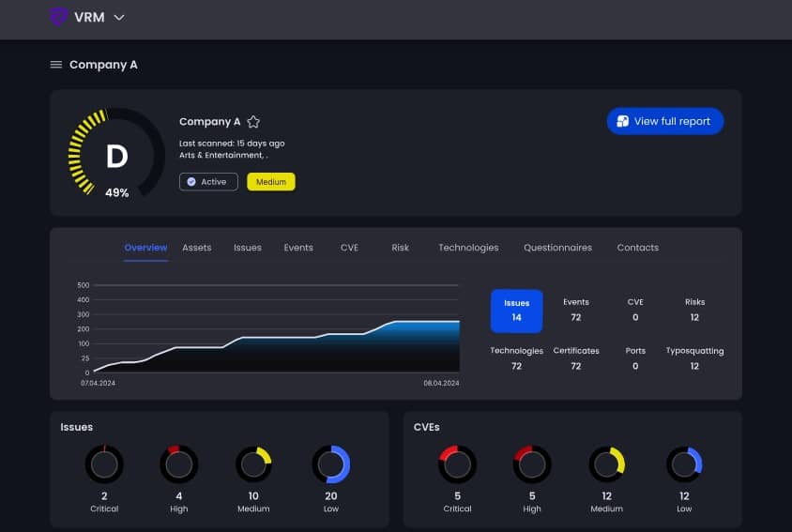Click the Critical issues donut chart

(104, 464)
